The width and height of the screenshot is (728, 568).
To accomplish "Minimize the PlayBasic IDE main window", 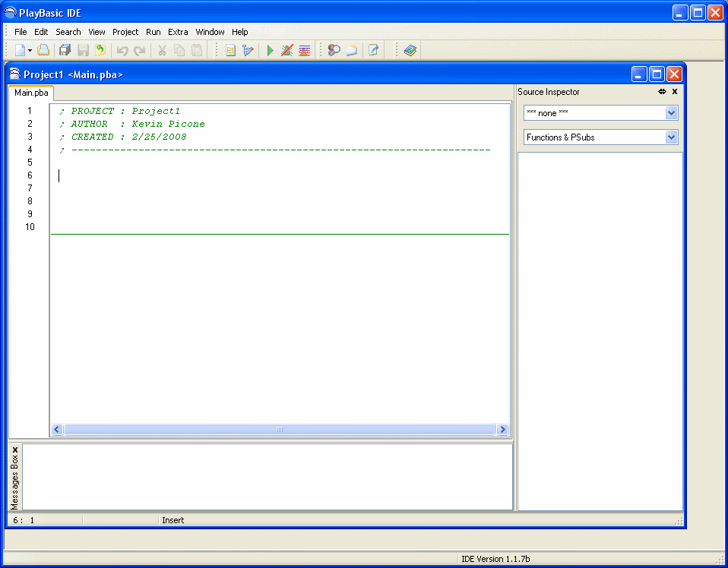I will click(679, 12).
